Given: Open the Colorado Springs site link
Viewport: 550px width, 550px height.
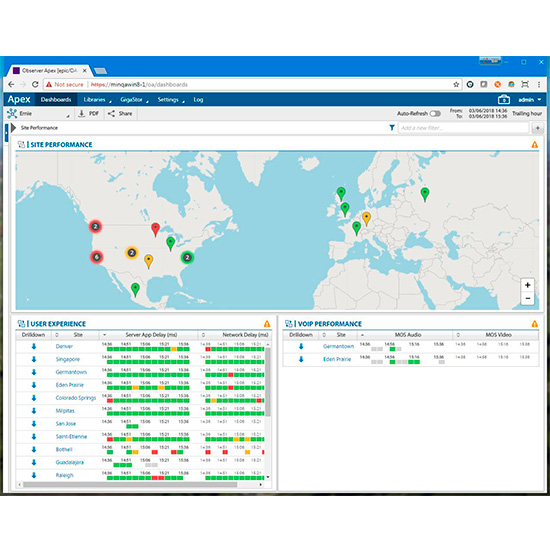Looking at the screenshot, I should pyautogui.click(x=76, y=398).
